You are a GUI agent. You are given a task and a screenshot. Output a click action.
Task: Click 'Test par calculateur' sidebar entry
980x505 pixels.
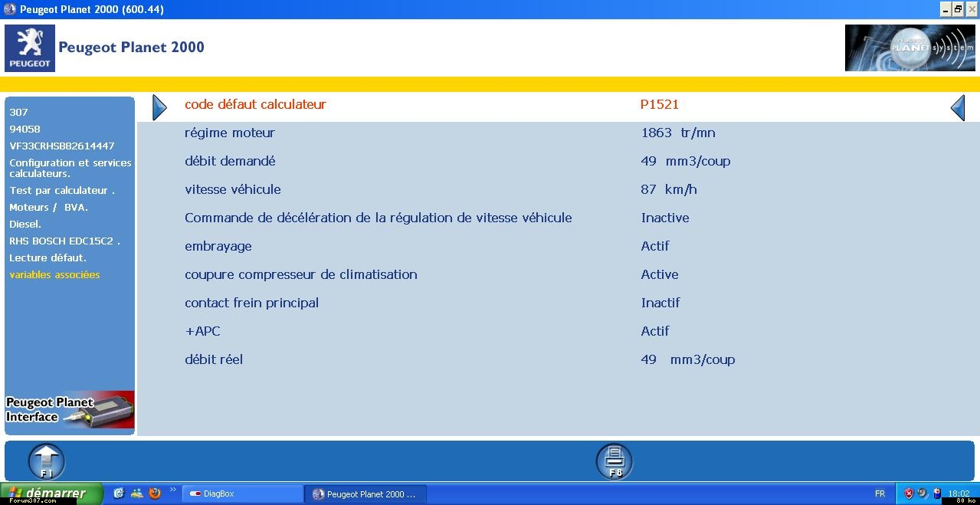61,191
